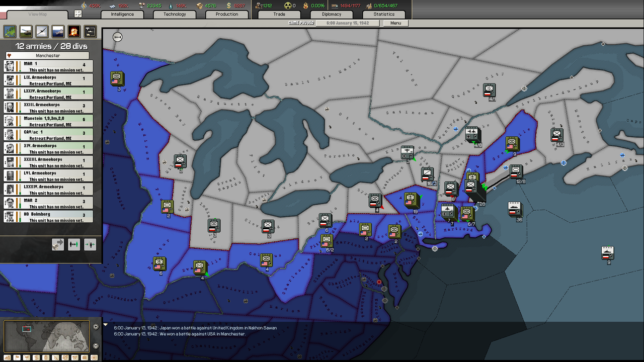Viewport: 644px width, 362px height.
Task: Select the German counter marked 6/2
Action: pyautogui.click(x=328, y=241)
